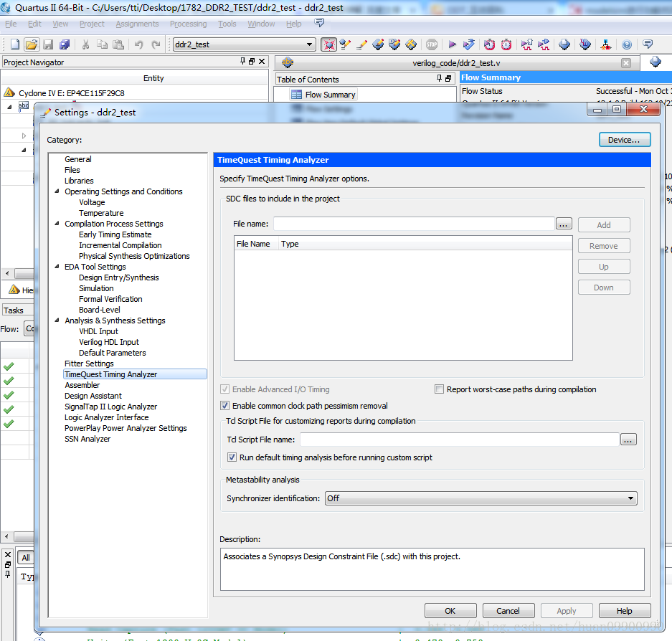Select Flow Summary in Table of Contents
The width and height of the screenshot is (672, 641).
tap(323, 94)
